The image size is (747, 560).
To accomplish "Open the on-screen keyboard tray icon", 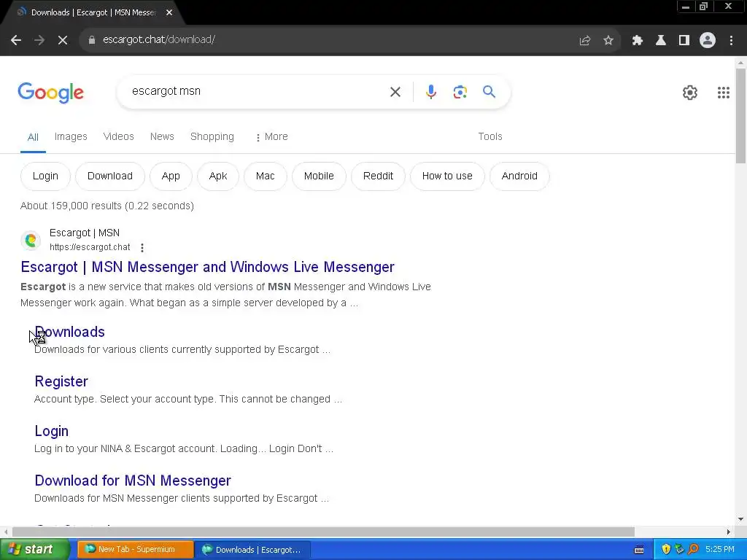I will (639, 550).
